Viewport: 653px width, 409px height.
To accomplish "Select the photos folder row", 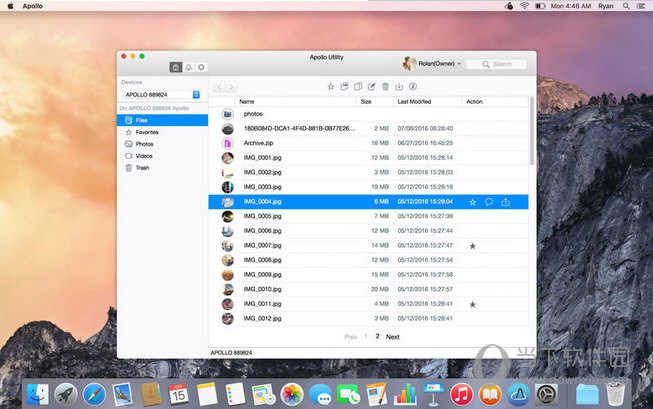I will [369, 114].
